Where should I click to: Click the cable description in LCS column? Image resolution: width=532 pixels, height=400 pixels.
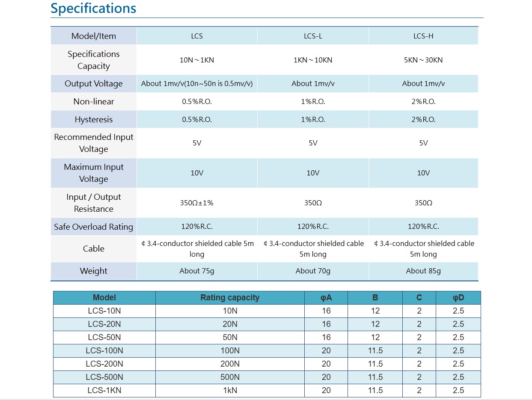[x=197, y=249]
